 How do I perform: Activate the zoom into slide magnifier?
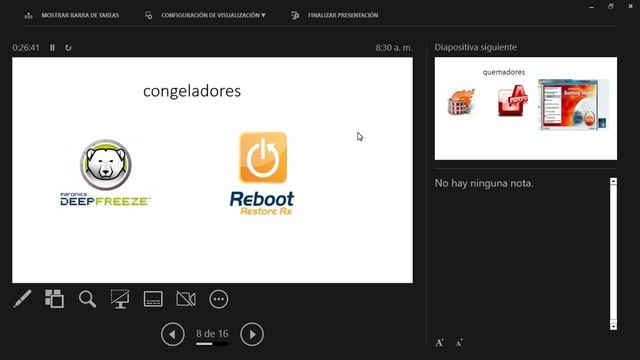87,299
